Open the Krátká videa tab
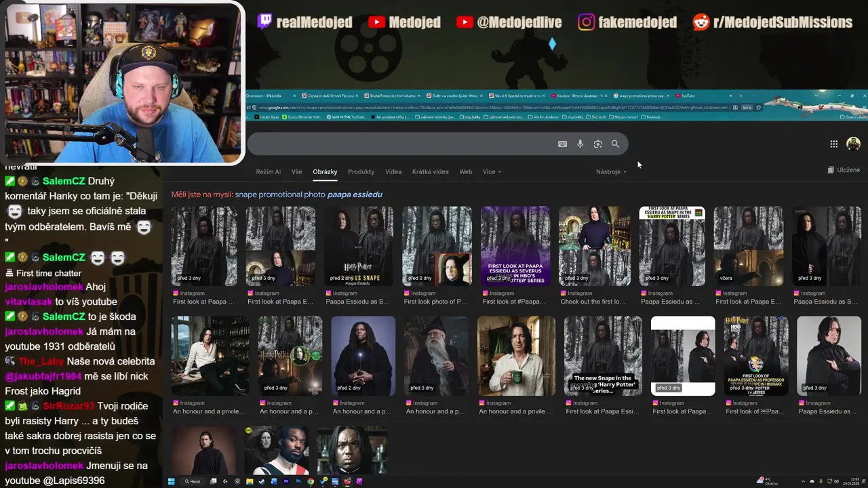868x488 pixels. [430, 171]
